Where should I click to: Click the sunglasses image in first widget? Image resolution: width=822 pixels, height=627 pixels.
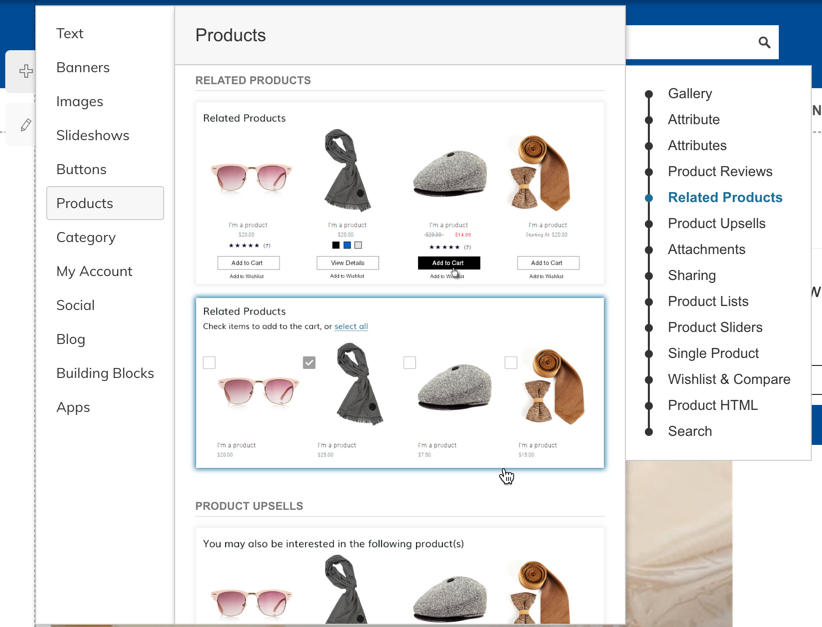tap(251, 177)
